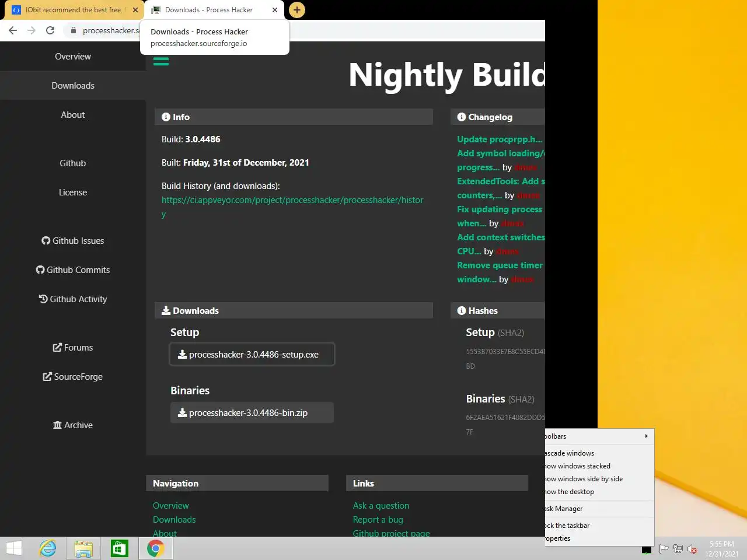Open changelog entry Remove queue timer window

click(500, 272)
